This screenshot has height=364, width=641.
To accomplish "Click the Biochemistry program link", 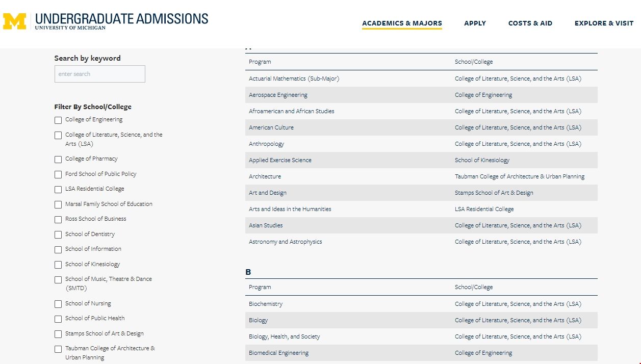I will click(265, 304).
